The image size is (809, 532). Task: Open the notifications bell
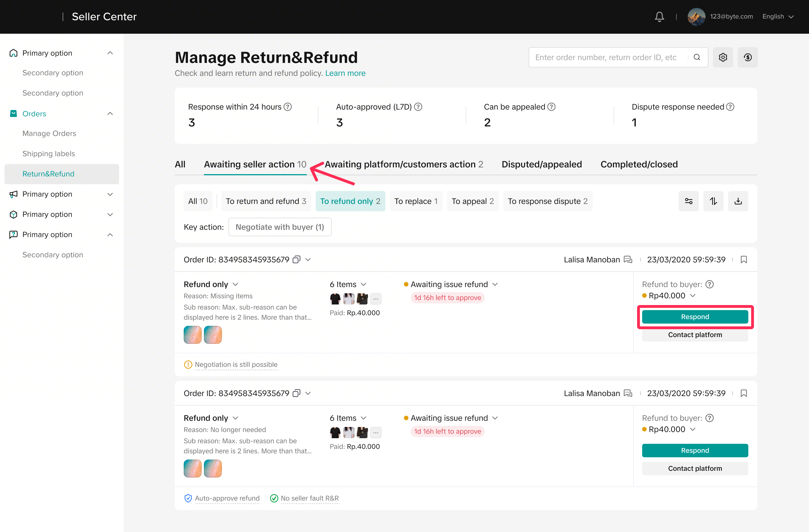coord(659,17)
